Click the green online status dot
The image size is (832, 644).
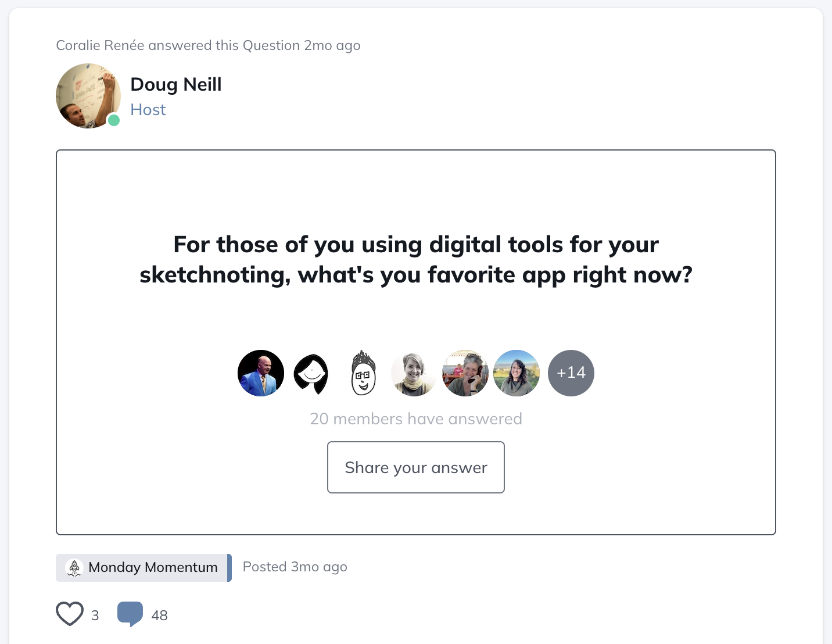click(x=114, y=120)
